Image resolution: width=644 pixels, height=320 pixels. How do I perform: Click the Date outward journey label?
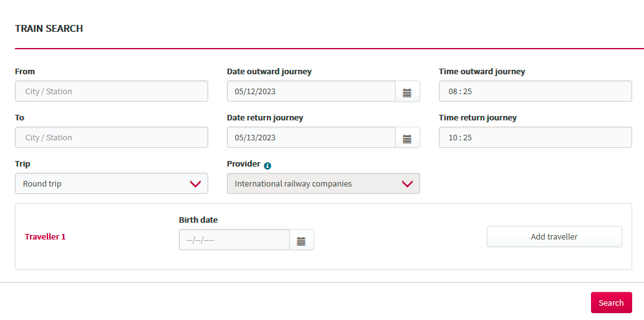click(269, 72)
